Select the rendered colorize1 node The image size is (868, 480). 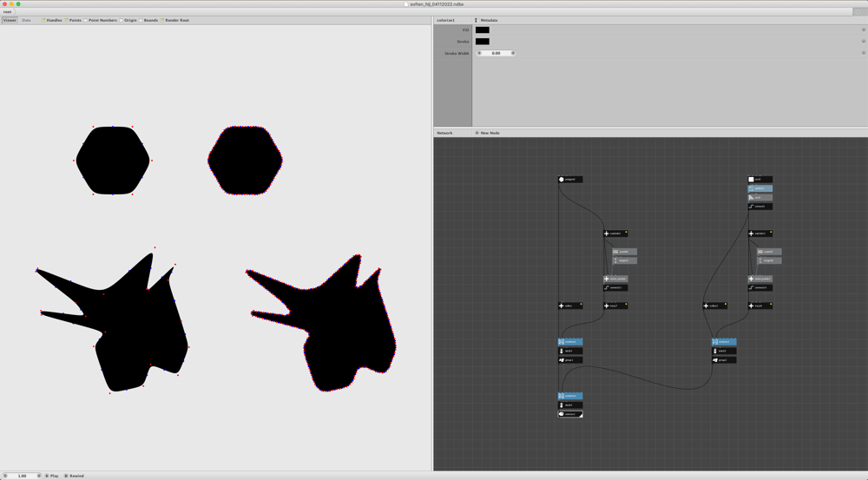[x=570, y=414]
